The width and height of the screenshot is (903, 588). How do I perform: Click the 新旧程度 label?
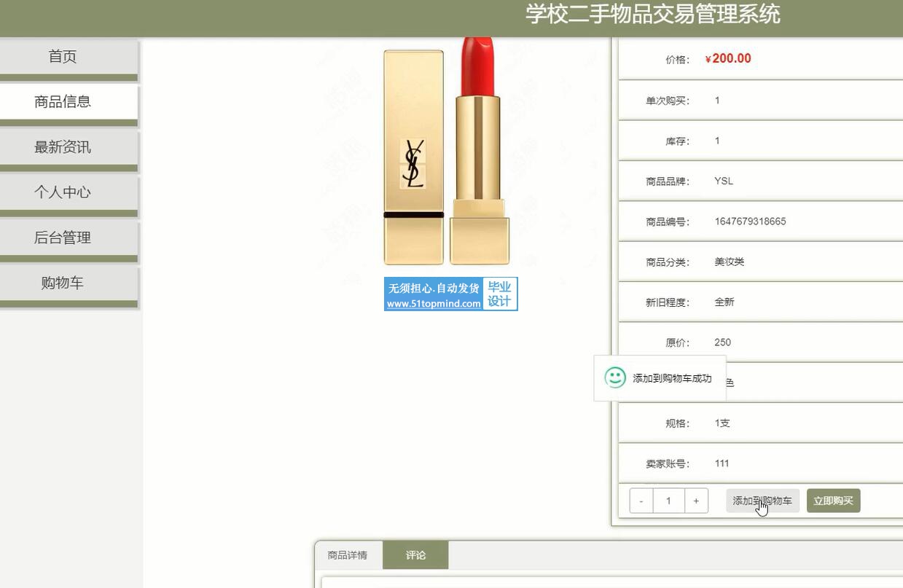pos(668,302)
